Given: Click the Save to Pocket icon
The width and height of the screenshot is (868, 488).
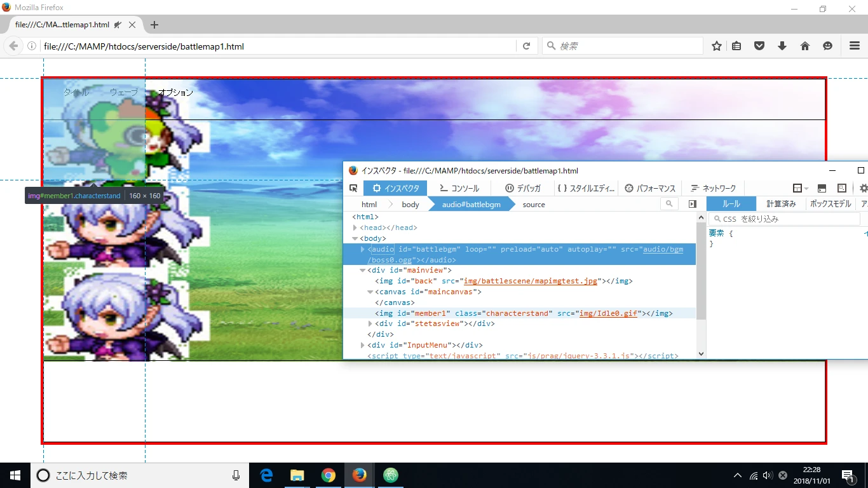Looking at the screenshot, I should pyautogui.click(x=759, y=46).
